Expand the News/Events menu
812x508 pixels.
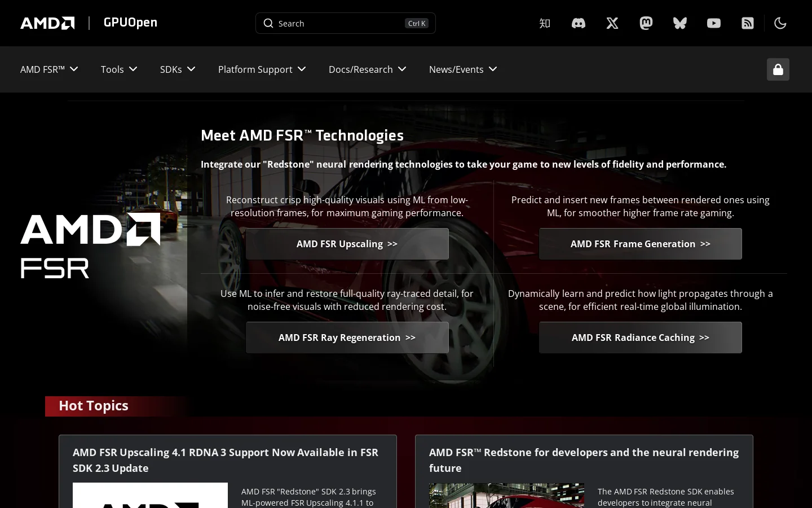pos(463,69)
